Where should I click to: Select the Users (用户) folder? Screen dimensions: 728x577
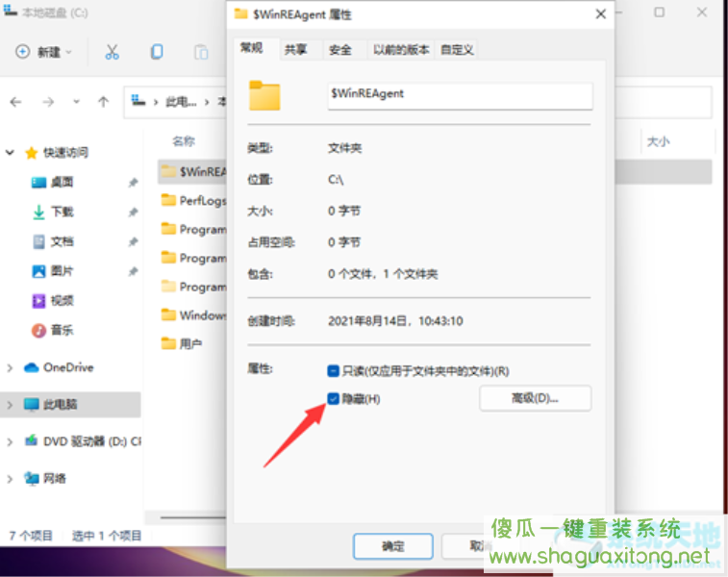coord(182,344)
